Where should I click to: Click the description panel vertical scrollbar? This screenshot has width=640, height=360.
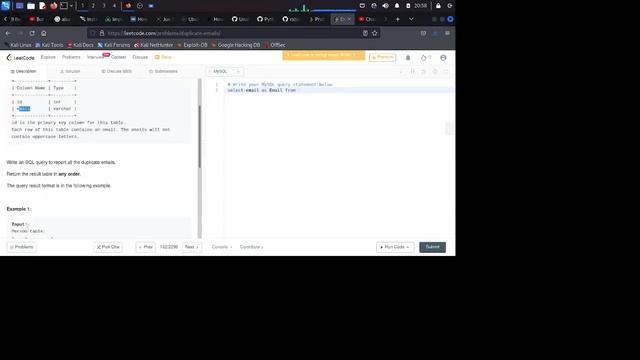coord(200,137)
